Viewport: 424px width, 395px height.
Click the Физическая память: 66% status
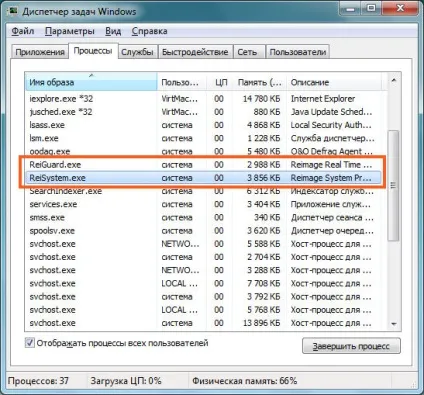tap(244, 381)
